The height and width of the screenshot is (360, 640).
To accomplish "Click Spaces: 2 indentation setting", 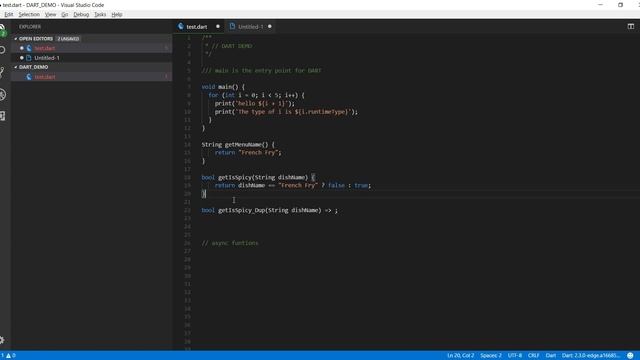I will [x=491, y=356].
